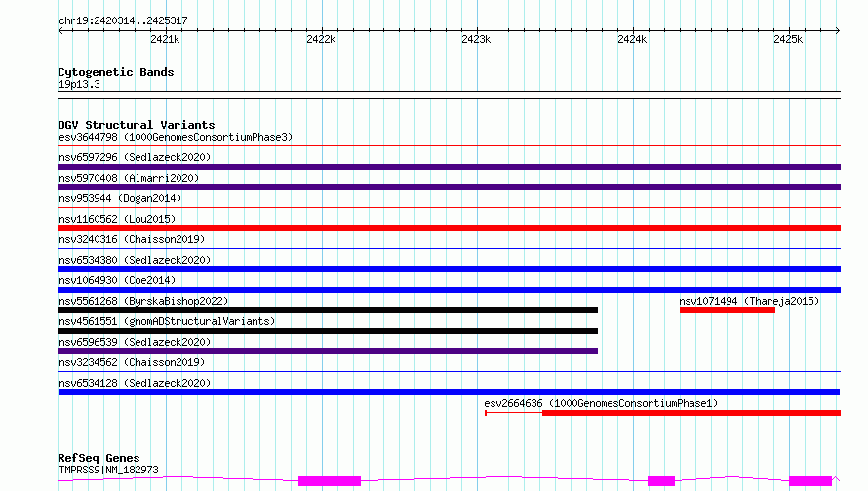Open esv2664636 1000Genomes Phase1 label

[601, 403]
